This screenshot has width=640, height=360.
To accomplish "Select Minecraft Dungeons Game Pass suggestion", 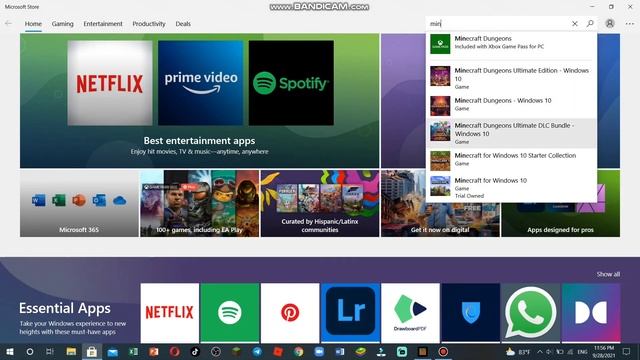I will point(511,43).
